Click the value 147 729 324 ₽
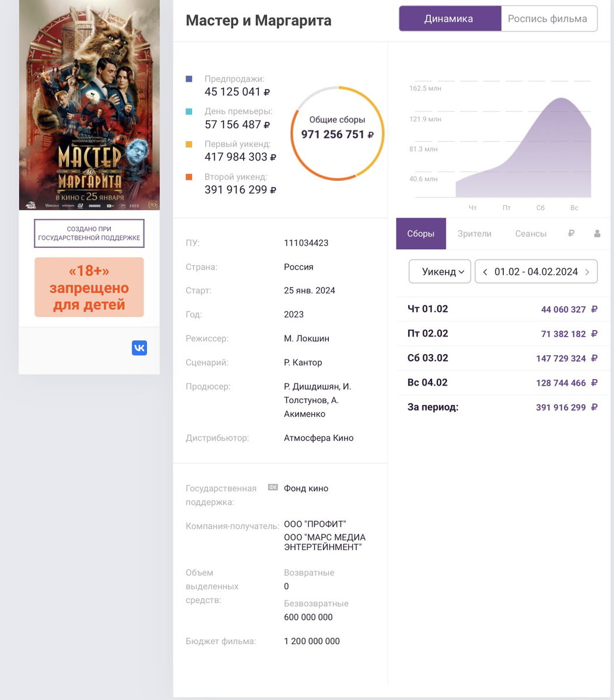The height and width of the screenshot is (700, 614). pyautogui.click(x=567, y=358)
